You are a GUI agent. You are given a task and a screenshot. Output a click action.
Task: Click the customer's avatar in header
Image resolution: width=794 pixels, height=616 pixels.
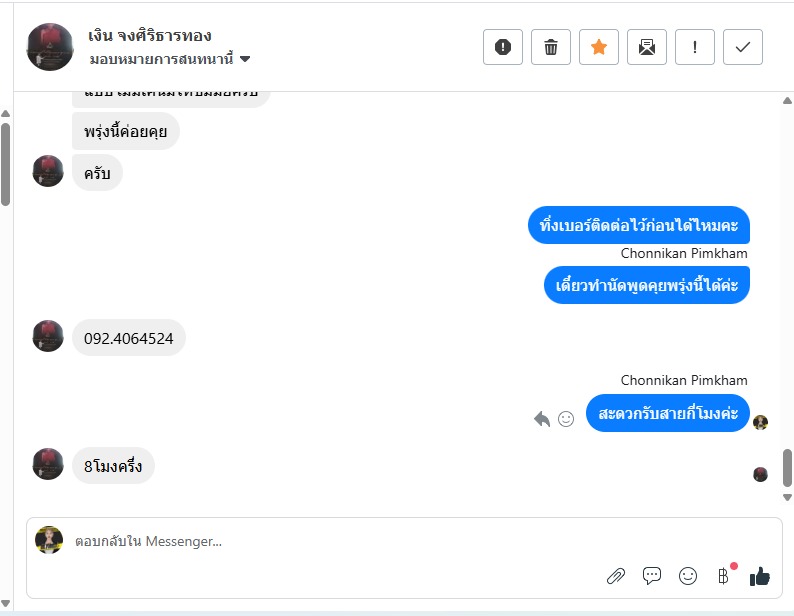tap(50, 47)
